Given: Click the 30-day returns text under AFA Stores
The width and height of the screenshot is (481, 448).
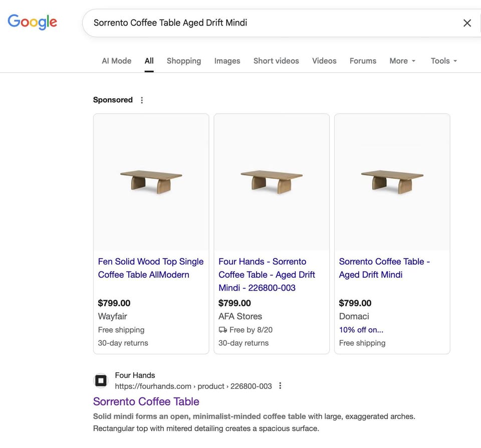Looking at the screenshot, I should (x=244, y=343).
